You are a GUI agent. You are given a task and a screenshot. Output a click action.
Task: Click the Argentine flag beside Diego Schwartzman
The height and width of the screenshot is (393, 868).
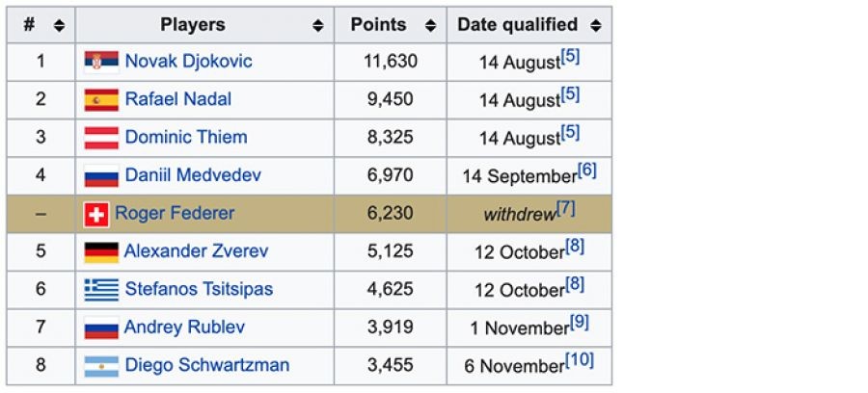coord(101,366)
